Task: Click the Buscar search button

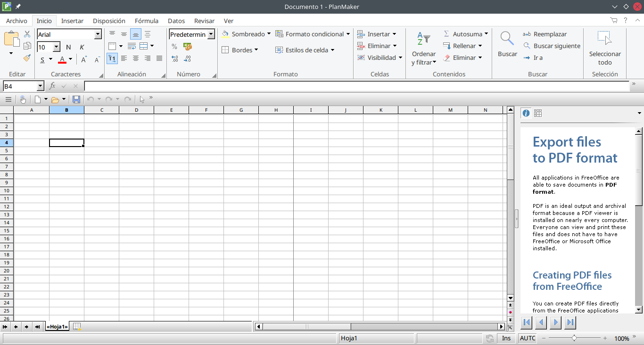Action: [507, 44]
